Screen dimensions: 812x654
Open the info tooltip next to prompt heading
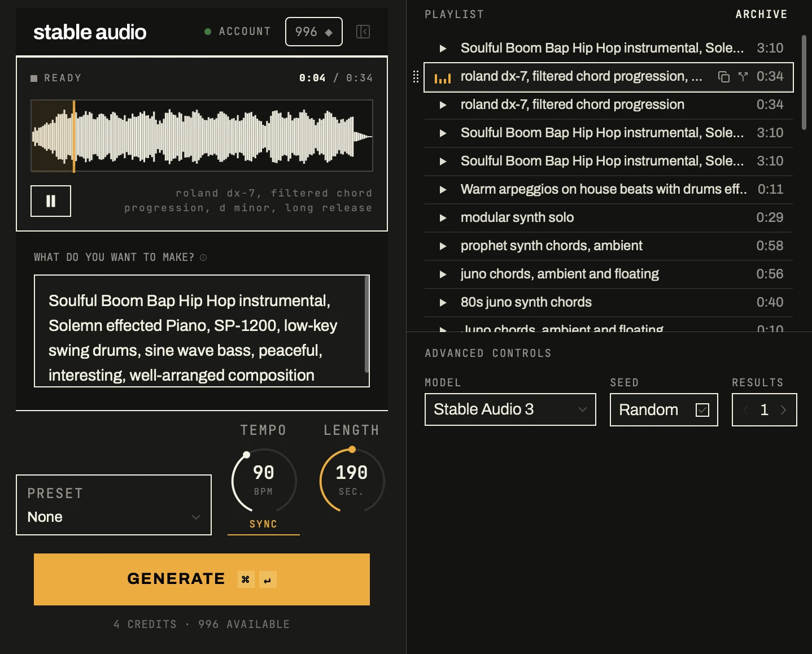pos(203,258)
